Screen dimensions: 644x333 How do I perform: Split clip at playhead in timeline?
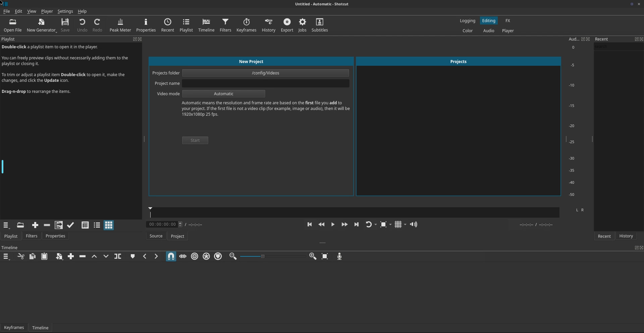(118, 257)
